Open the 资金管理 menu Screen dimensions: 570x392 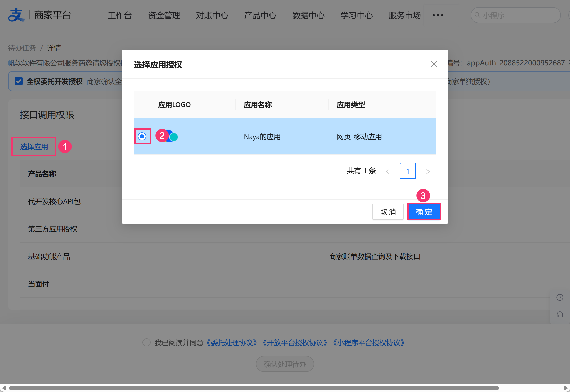point(164,15)
